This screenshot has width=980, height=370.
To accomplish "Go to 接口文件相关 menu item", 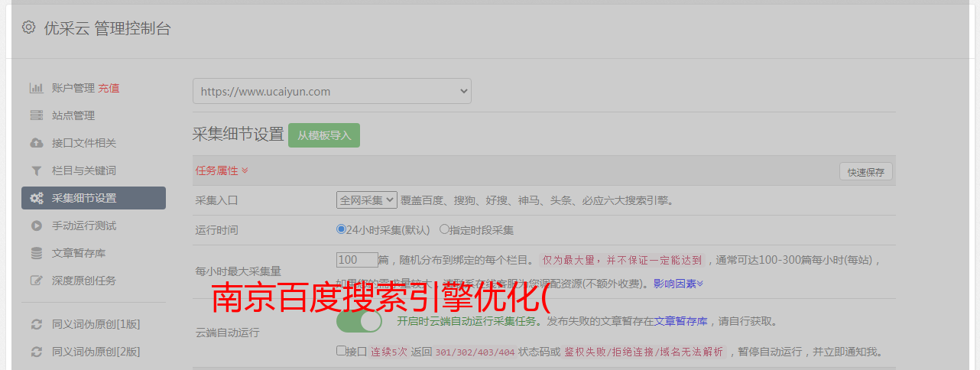I will [x=84, y=143].
